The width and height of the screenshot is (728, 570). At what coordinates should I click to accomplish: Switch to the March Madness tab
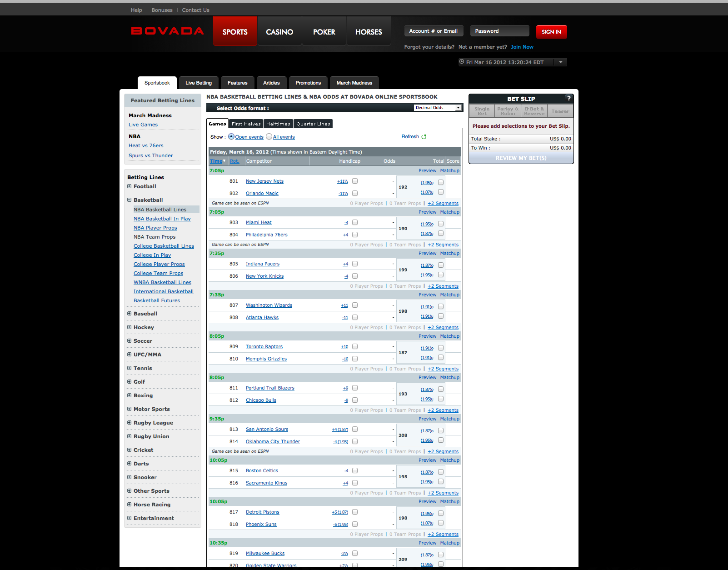point(354,83)
